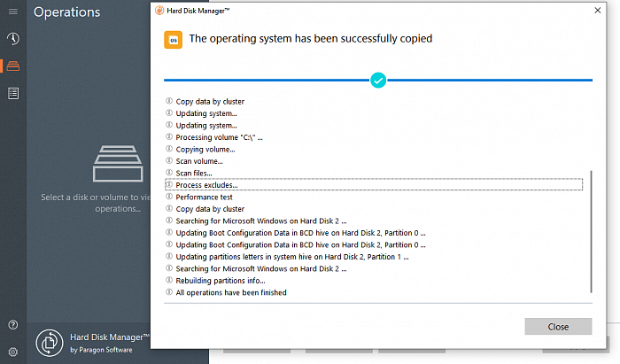The width and height of the screenshot is (620, 364).
Task: Open the settings gear icon
Action: 13,352
